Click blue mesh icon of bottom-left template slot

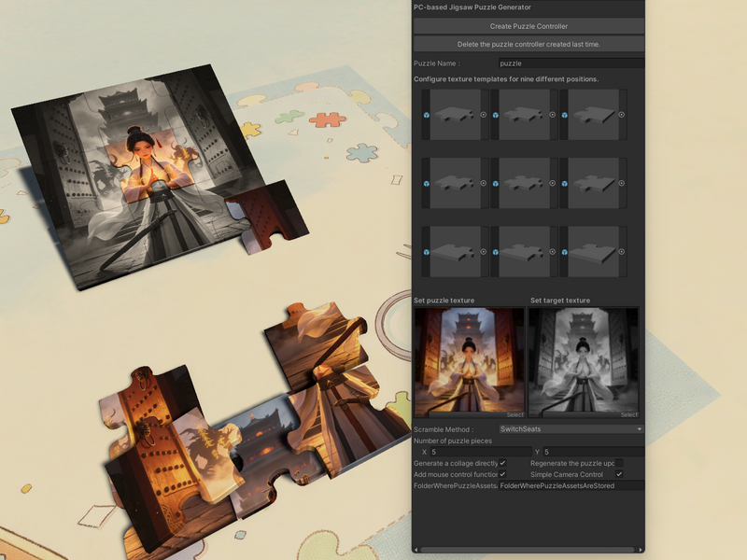pyautogui.click(x=427, y=252)
